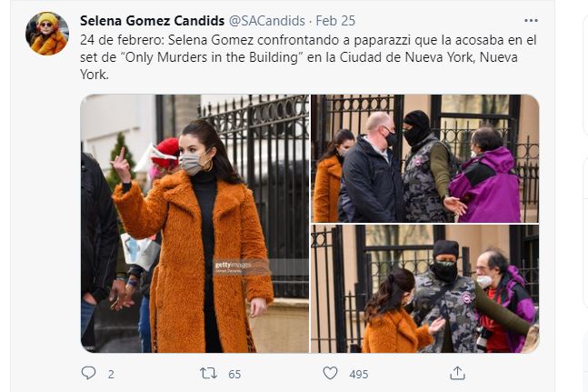Click the like count 495
This screenshot has width=588, height=392.
tap(358, 375)
